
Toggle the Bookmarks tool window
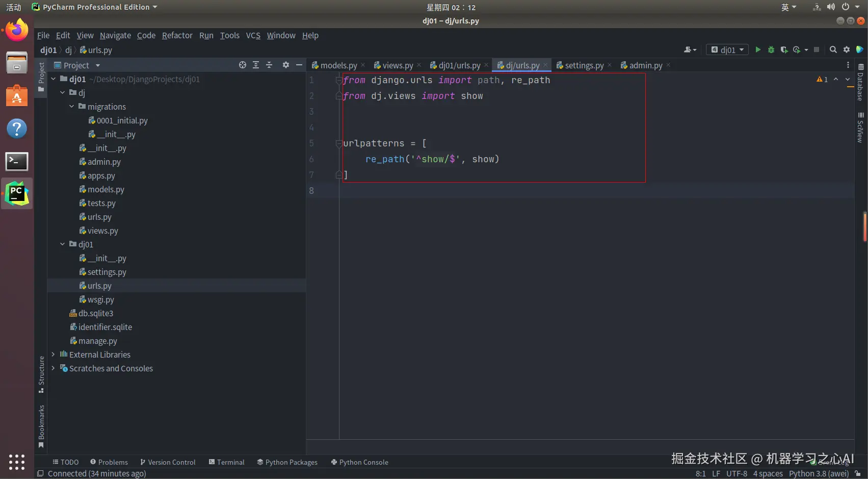tap(41, 426)
